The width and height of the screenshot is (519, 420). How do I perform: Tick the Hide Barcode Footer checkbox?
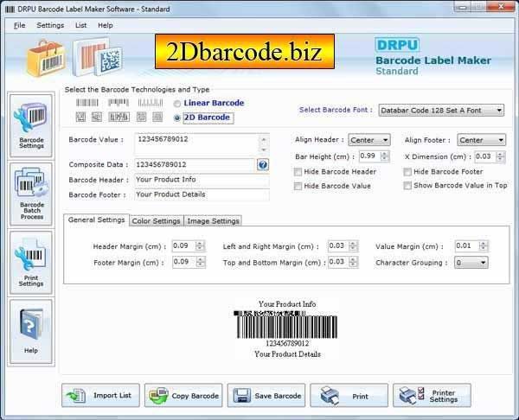[407, 172]
